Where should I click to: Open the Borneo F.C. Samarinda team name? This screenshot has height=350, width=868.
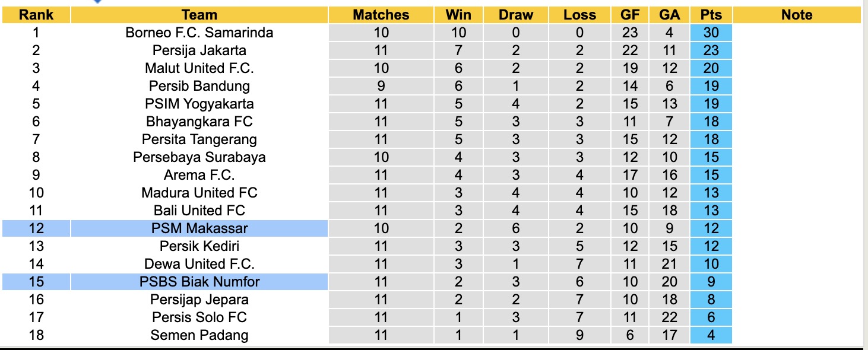coord(199,33)
